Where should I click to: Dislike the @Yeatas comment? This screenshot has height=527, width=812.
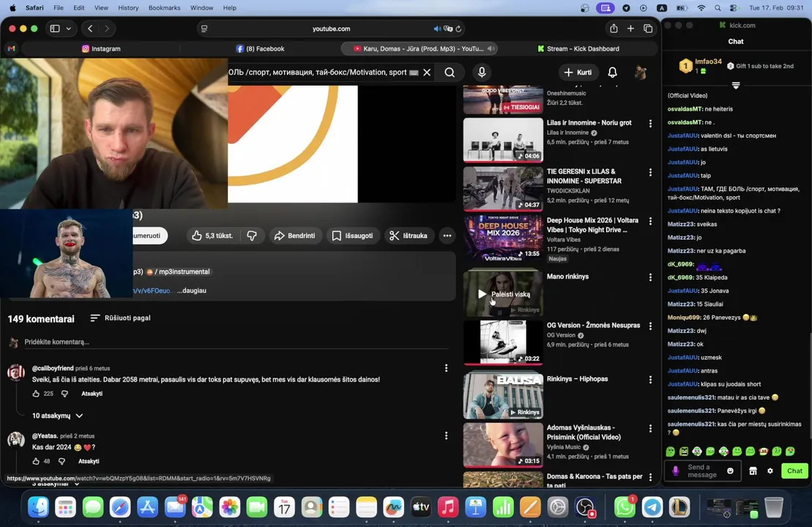(x=62, y=460)
